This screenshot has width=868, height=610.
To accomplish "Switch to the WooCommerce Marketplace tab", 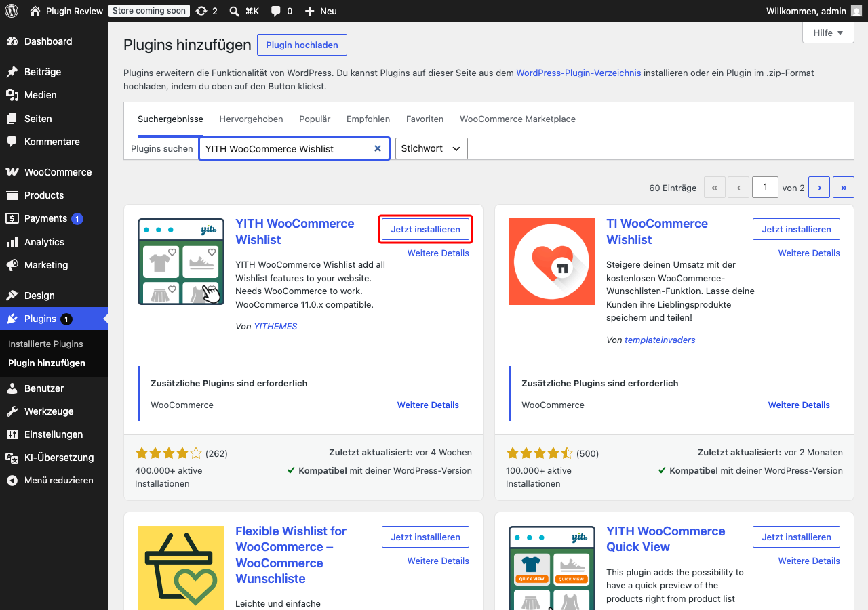I will tap(517, 119).
